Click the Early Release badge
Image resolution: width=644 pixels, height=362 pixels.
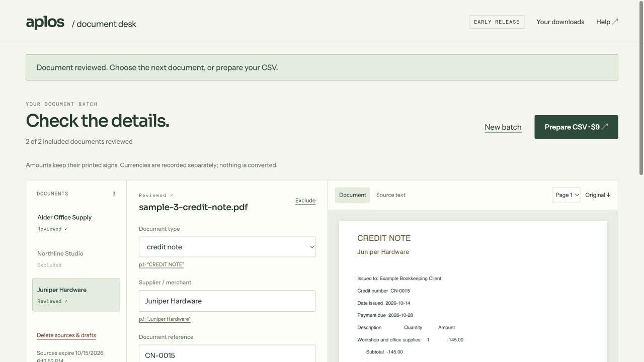[x=497, y=22]
